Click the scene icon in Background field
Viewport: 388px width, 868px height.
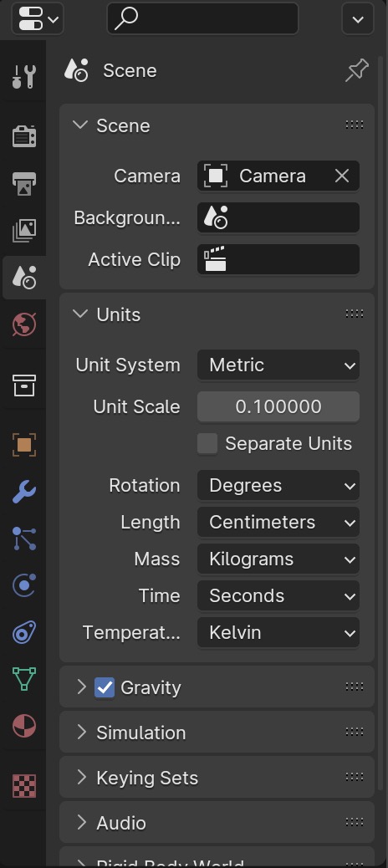coord(215,217)
